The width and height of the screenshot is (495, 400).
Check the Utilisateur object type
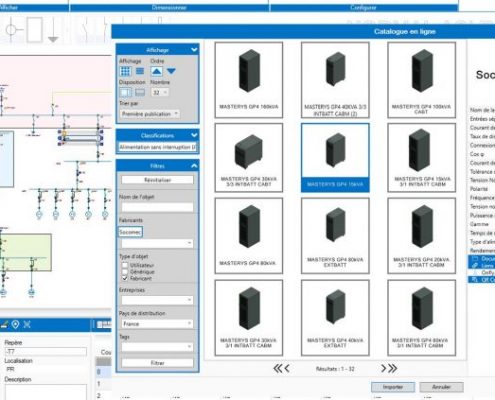(x=125, y=265)
